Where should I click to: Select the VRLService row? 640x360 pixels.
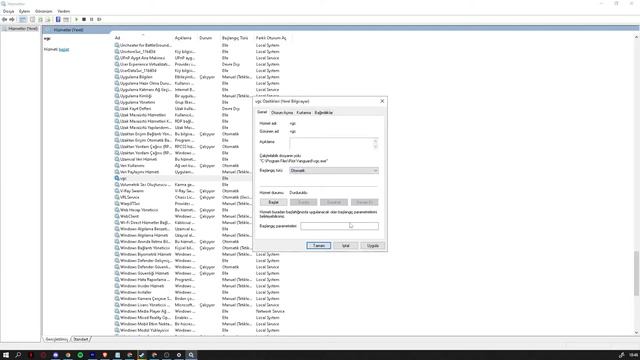tap(183, 197)
